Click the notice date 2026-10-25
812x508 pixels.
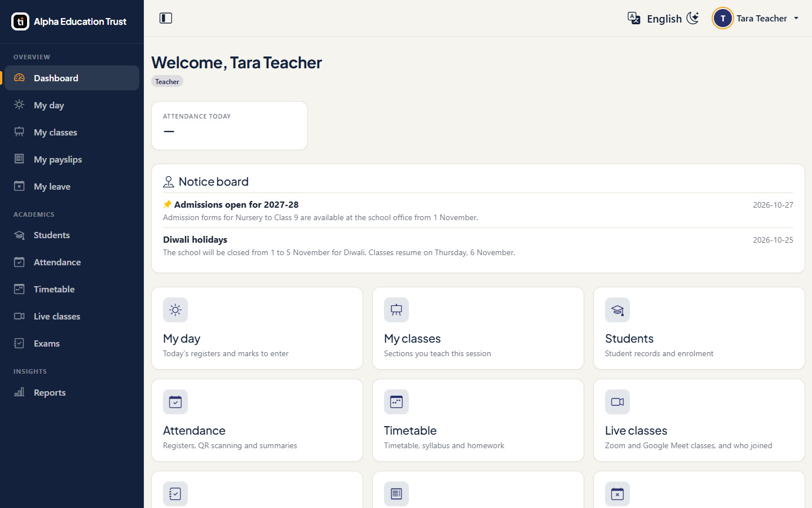point(773,240)
